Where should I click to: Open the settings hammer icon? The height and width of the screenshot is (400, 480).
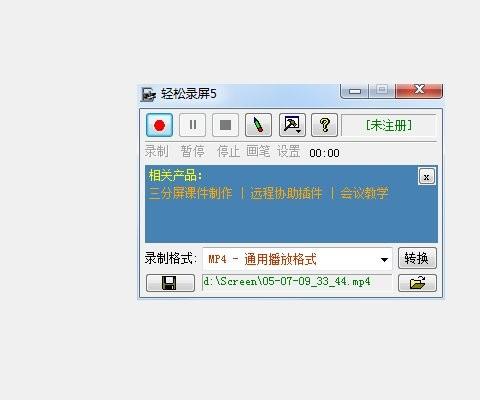coord(292,125)
